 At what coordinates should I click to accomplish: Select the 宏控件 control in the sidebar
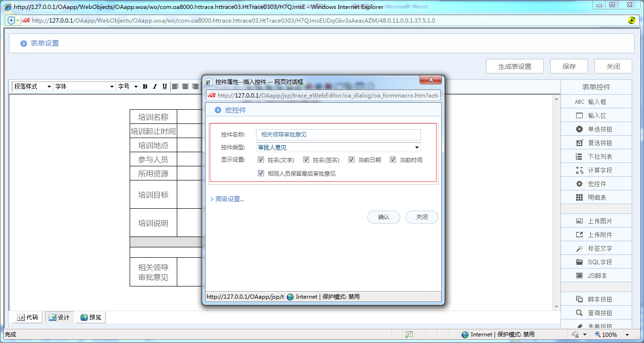[x=596, y=183]
